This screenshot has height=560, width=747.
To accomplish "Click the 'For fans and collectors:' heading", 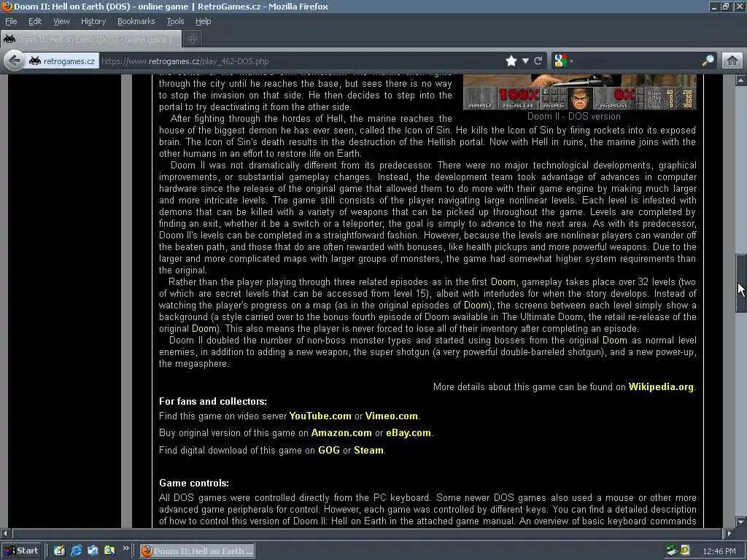I will (x=213, y=402).
